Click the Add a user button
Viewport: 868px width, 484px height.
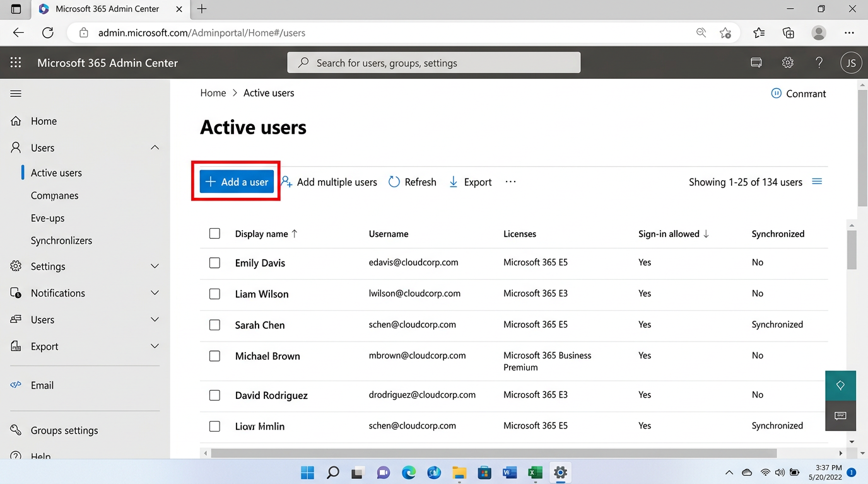pyautogui.click(x=236, y=181)
